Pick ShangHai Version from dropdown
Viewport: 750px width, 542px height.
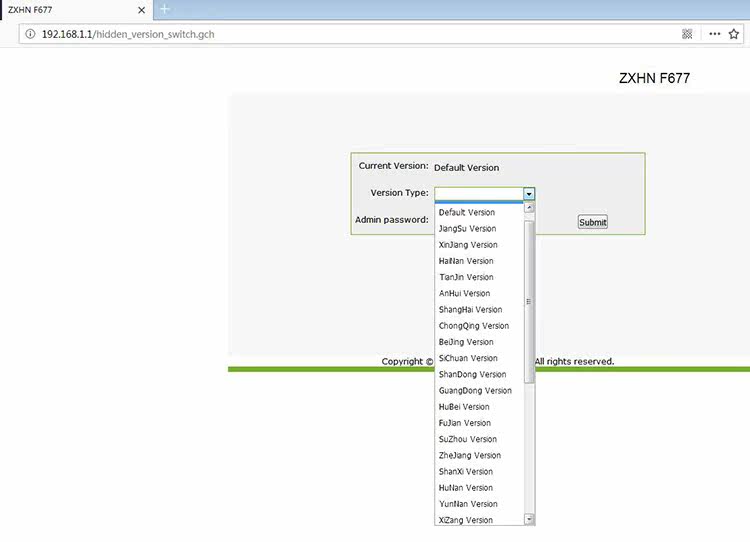coord(479,310)
